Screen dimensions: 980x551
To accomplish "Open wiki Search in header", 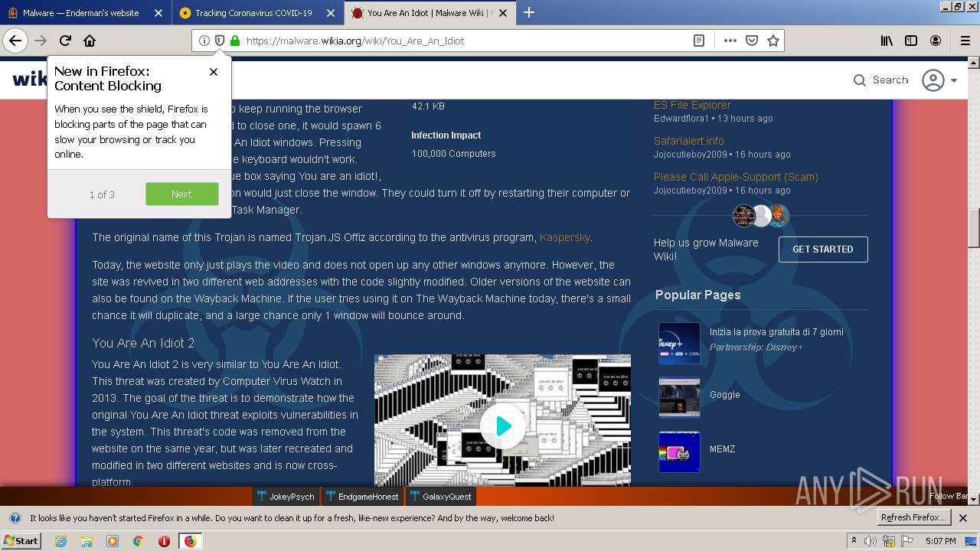I will [880, 80].
